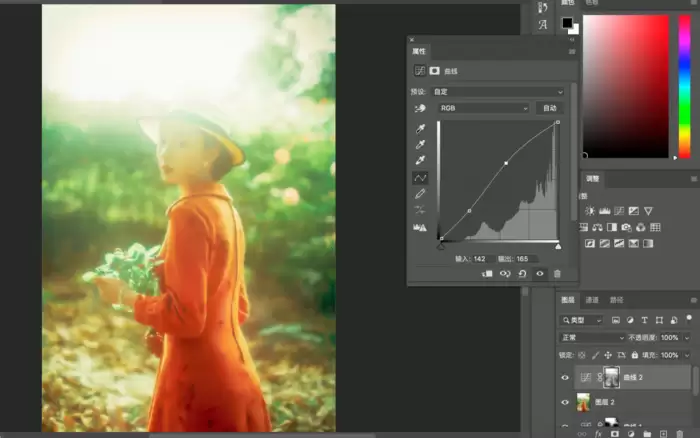
Task: Pick a hue on the rainbow color slider
Action: click(684, 86)
